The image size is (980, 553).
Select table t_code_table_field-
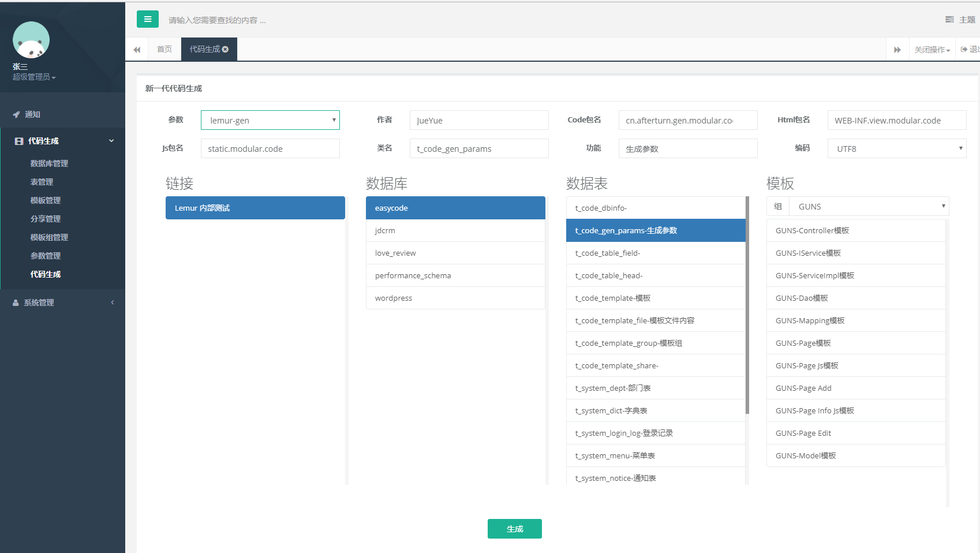[x=656, y=253]
